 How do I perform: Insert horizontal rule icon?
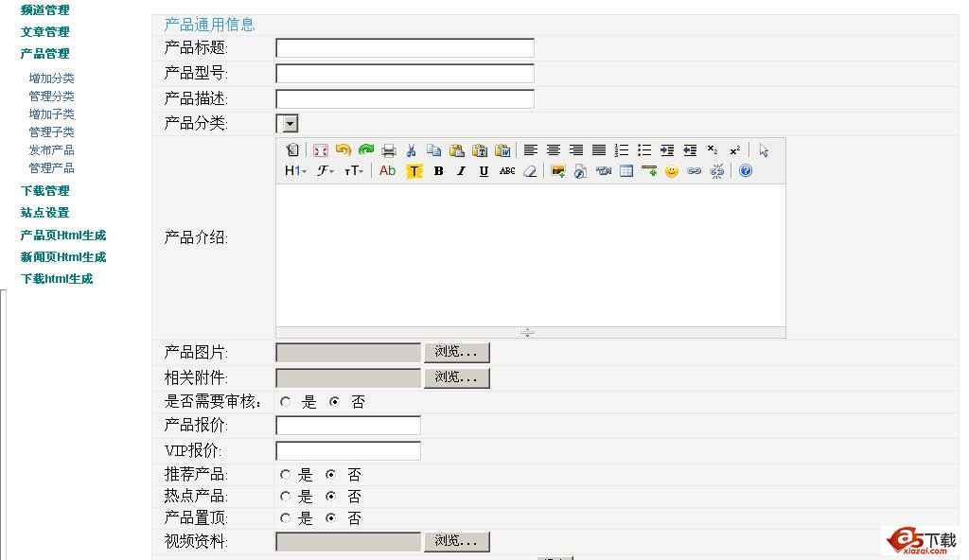click(x=649, y=171)
